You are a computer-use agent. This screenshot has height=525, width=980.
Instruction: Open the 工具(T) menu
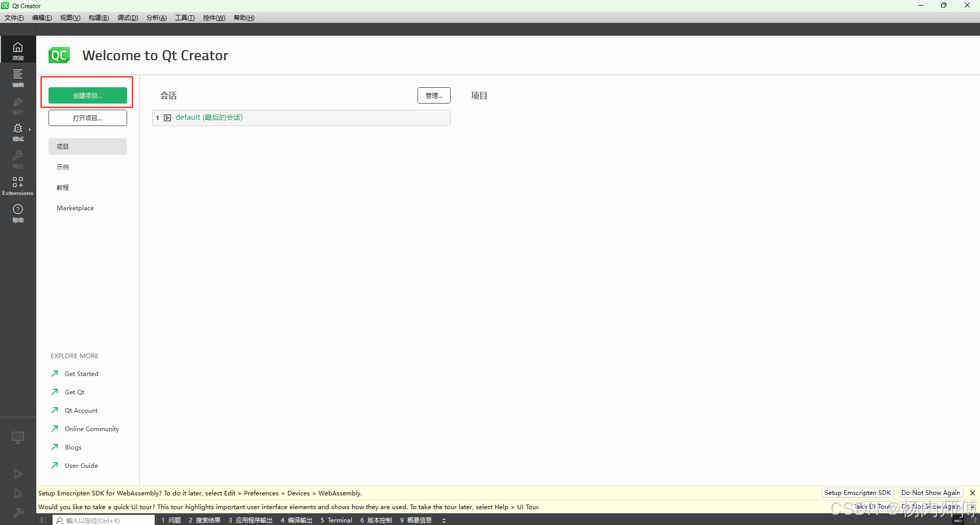click(185, 18)
